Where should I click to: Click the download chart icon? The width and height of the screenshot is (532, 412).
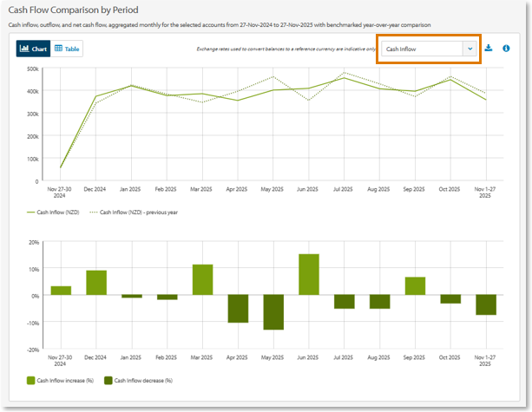point(489,49)
